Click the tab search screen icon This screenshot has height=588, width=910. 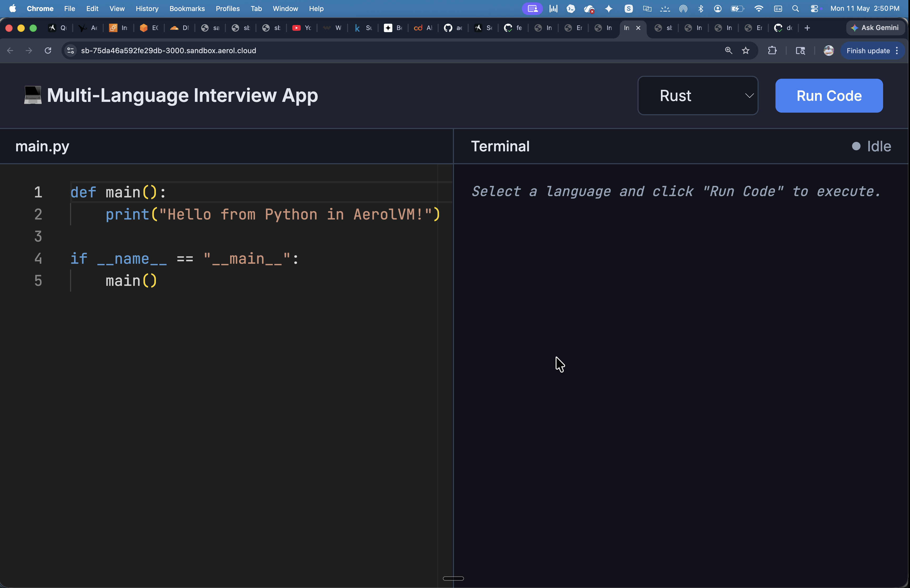click(800, 51)
